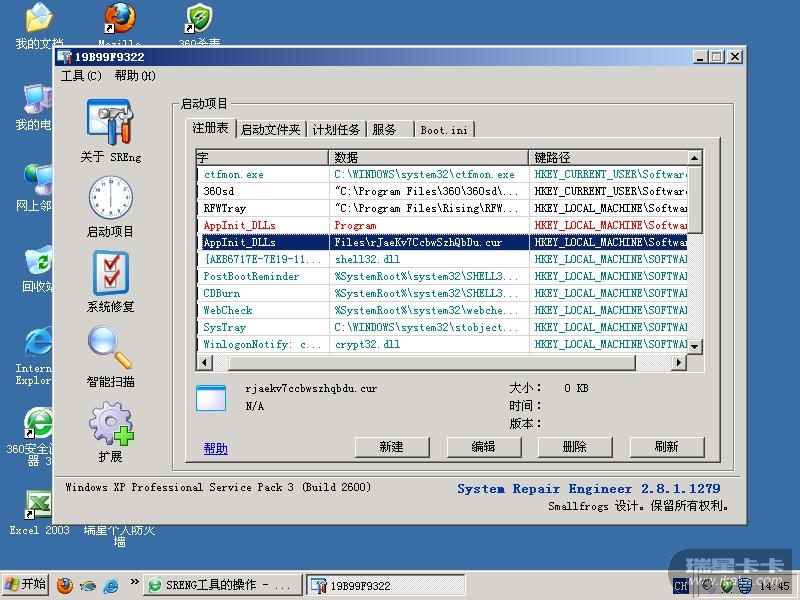Switch to the 启动文件夹 tab

(x=270, y=130)
